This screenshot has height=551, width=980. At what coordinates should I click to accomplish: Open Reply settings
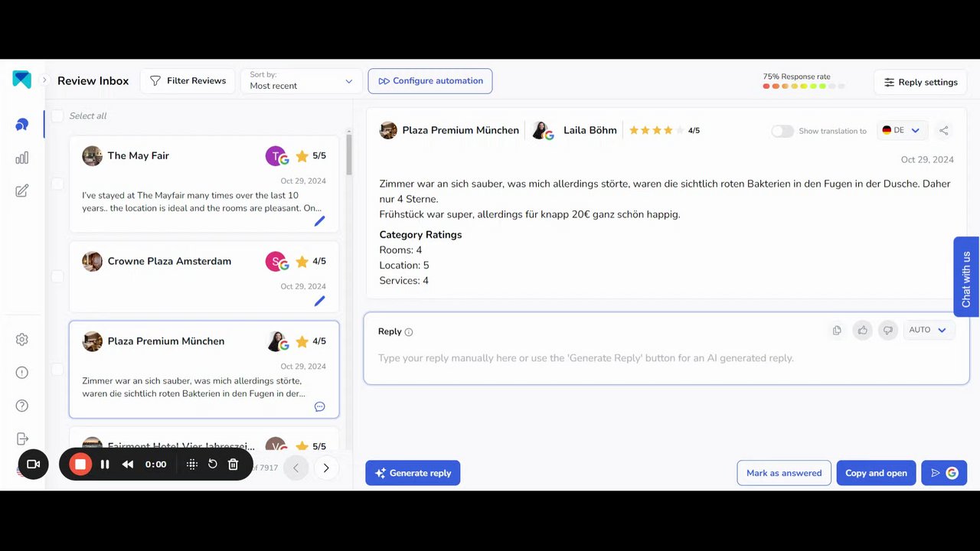(920, 82)
